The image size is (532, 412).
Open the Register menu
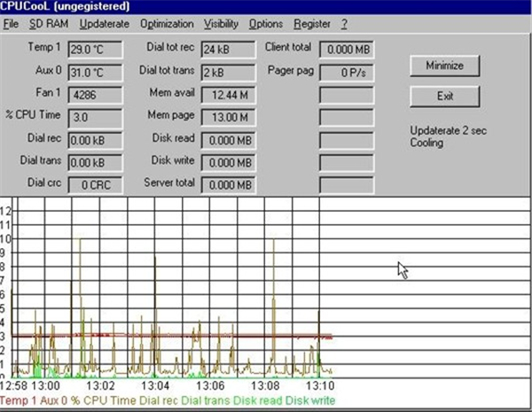[312, 23]
